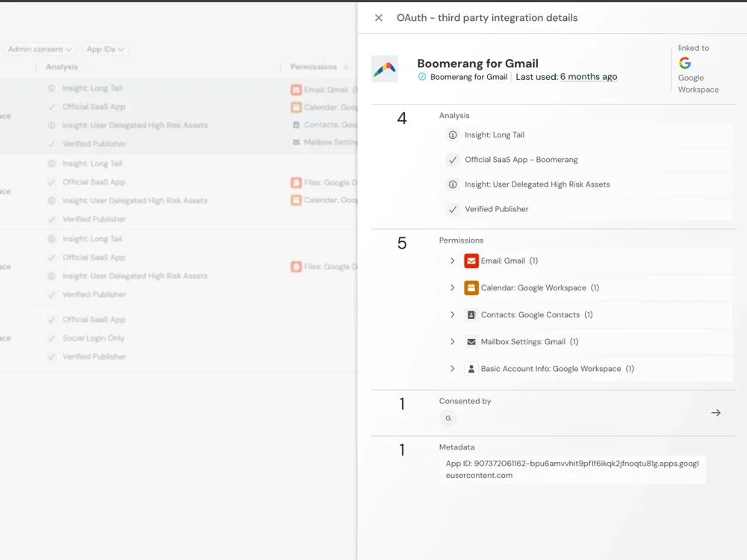747x560 pixels.
Task: Click 'Basic Account Info: Google Workspace (1)' label
Action: pos(557,369)
